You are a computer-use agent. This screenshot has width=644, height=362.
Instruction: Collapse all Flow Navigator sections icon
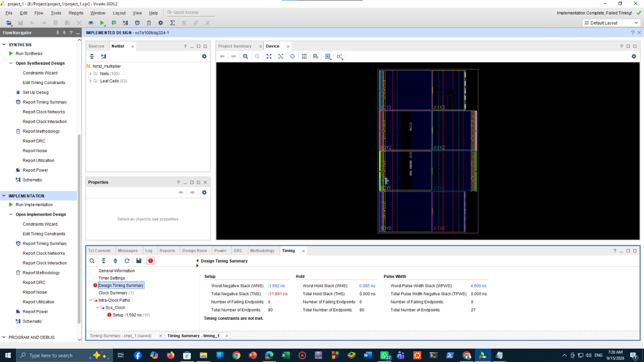(x=58, y=33)
